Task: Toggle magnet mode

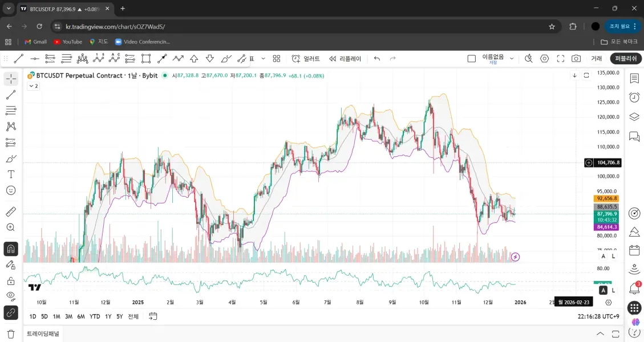Action: tap(11, 249)
